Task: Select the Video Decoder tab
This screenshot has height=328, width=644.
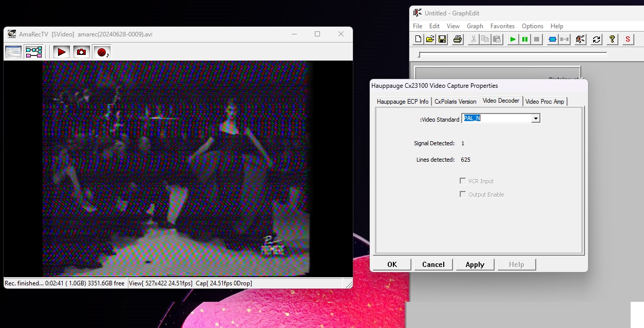Action: [501, 101]
